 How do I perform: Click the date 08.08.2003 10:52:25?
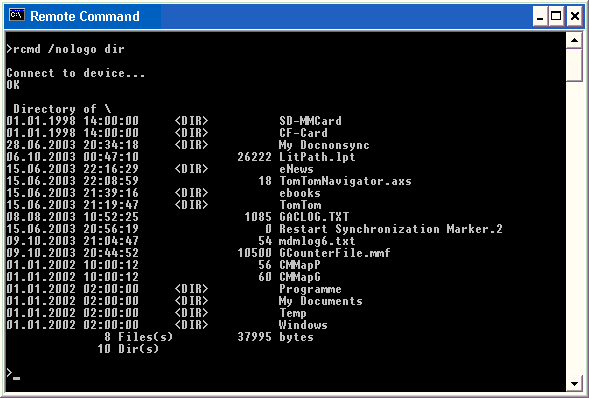click(72, 217)
